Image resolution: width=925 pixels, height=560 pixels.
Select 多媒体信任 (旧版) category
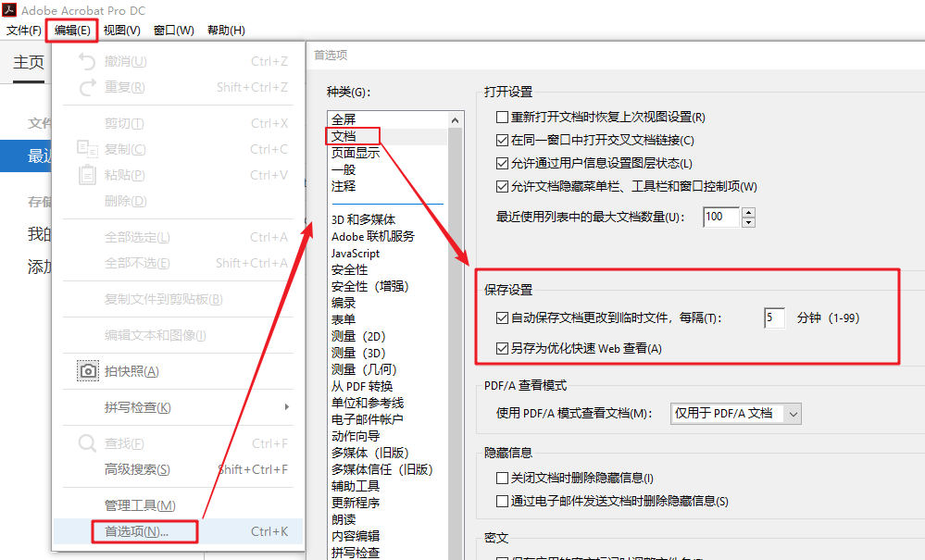tap(381, 470)
